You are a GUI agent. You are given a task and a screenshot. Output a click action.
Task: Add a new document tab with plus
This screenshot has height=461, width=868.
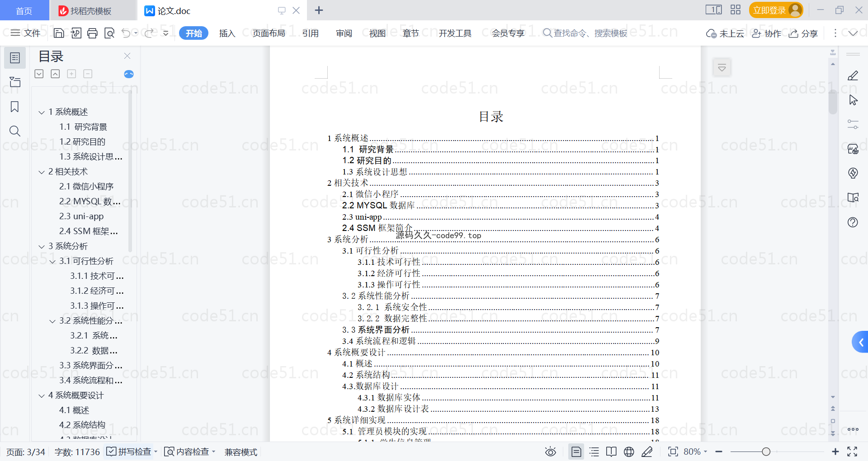pos(319,10)
